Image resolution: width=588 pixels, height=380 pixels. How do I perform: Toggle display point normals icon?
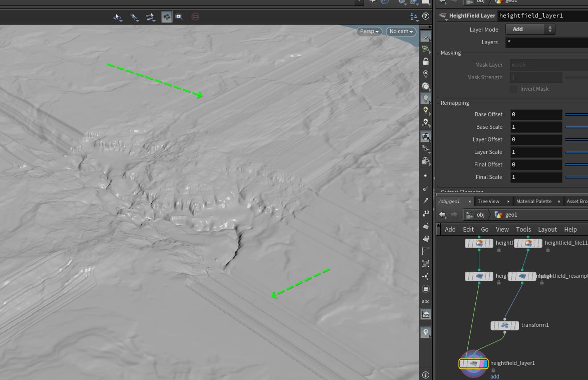(426, 188)
